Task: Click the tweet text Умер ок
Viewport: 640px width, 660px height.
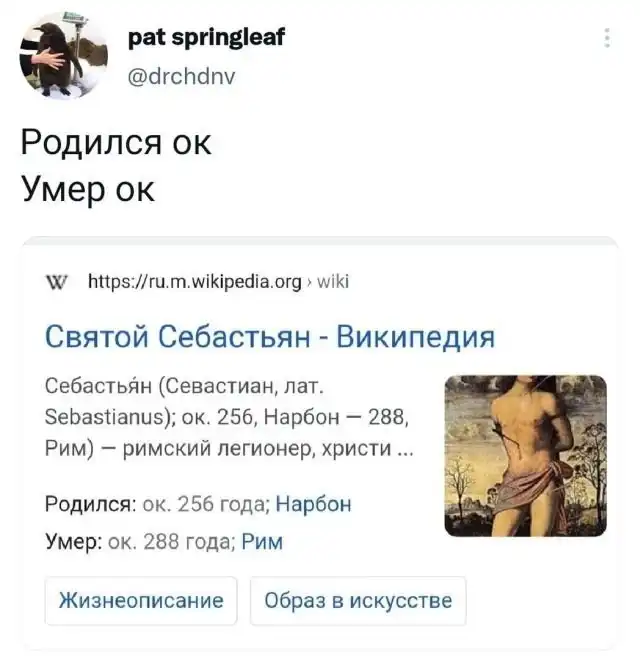Action: (x=88, y=189)
